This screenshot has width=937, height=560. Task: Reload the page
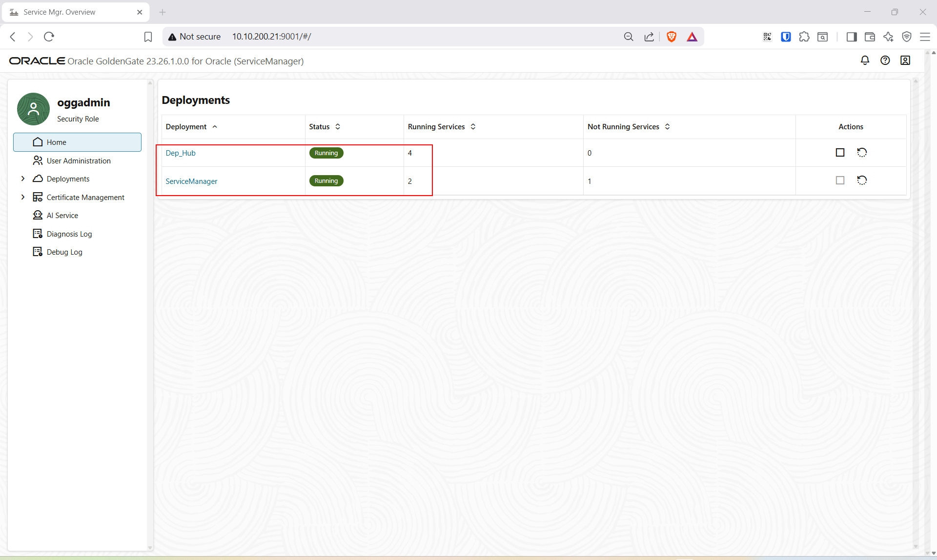49,37
